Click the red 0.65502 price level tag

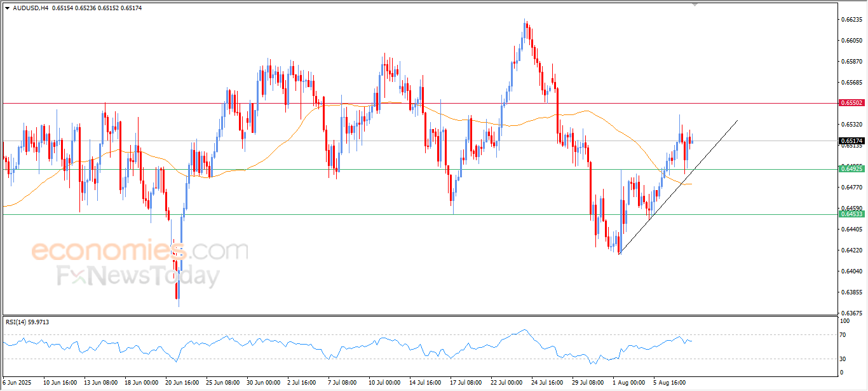(850, 102)
